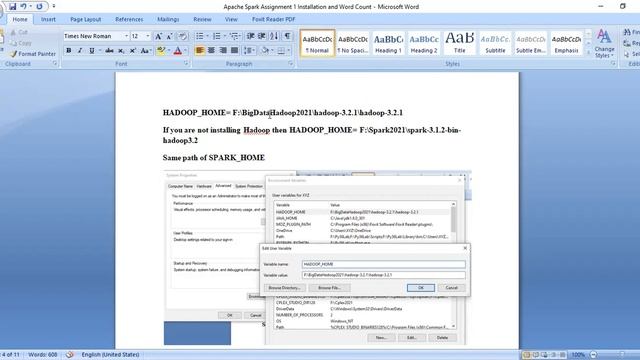Open the Change Case dropdown
Viewport: 640px width, 360px height.
coord(145,51)
